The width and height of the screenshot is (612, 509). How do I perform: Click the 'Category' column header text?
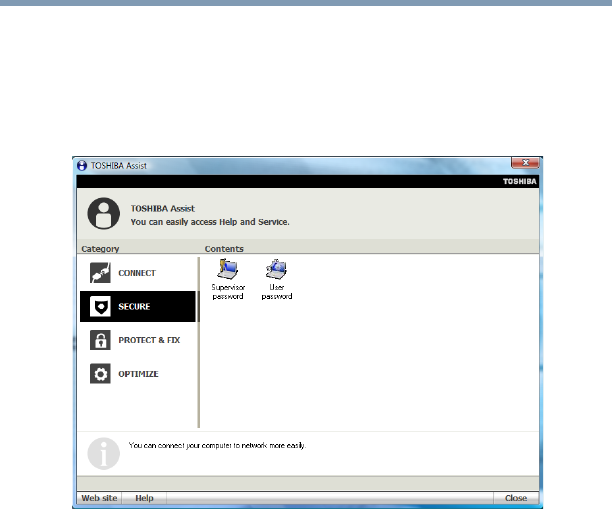[100, 249]
